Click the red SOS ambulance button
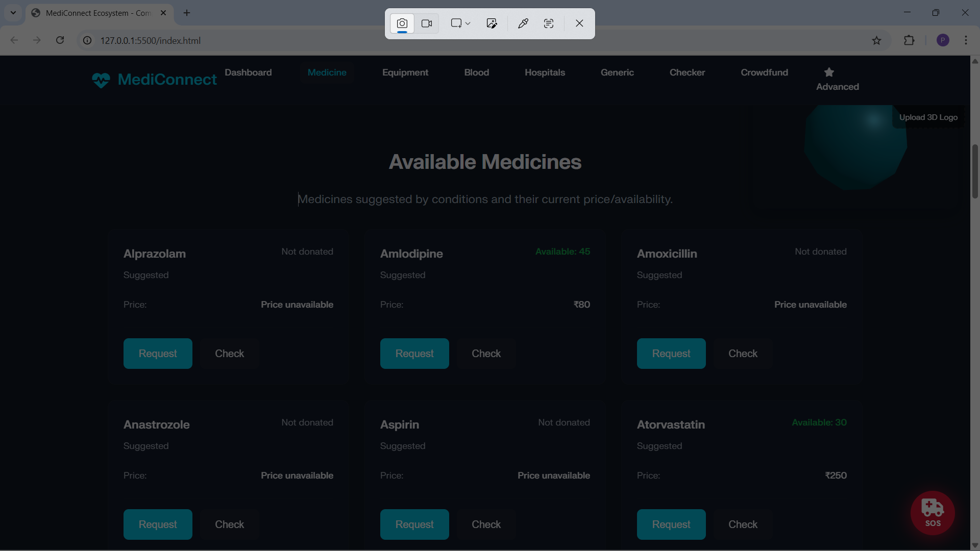 coord(933,513)
